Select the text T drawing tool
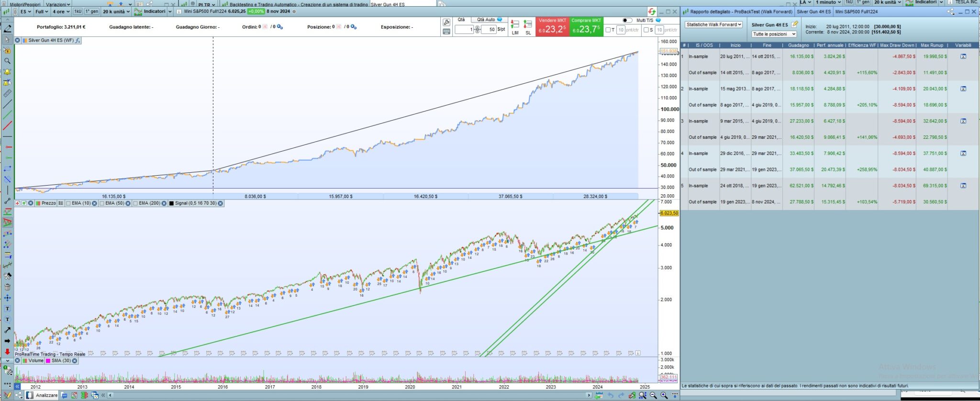This screenshot has height=401, width=980. (7, 309)
